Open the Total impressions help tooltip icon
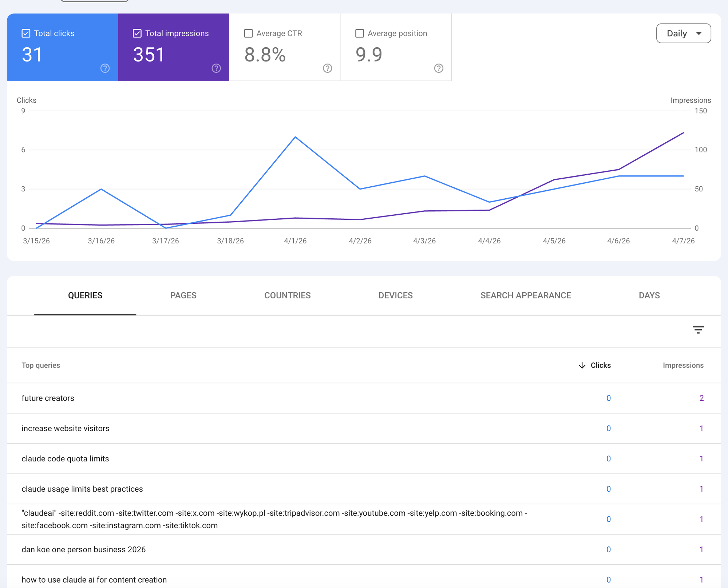This screenshot has width=728, height=588. (216, 68)
